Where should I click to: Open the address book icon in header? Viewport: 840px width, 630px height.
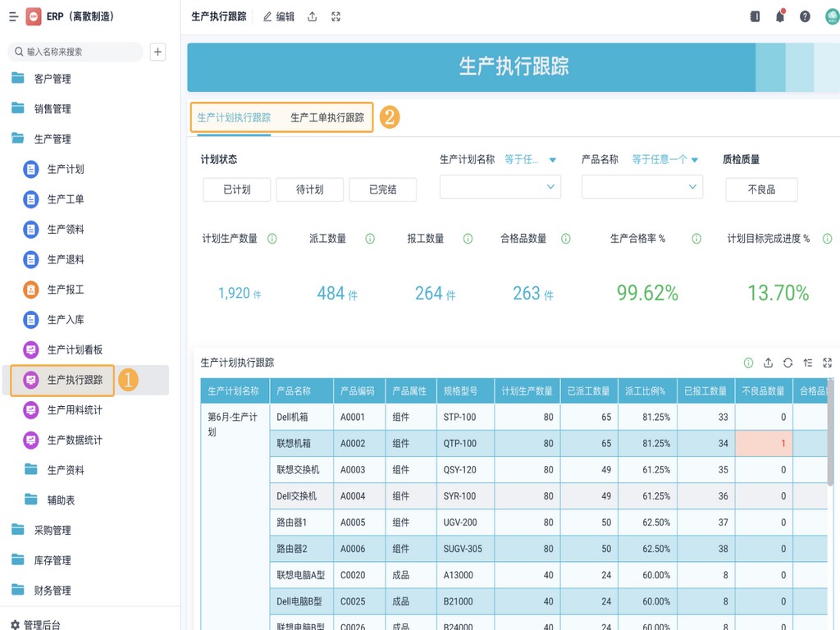pyautogui.click(x=755, y=16)
